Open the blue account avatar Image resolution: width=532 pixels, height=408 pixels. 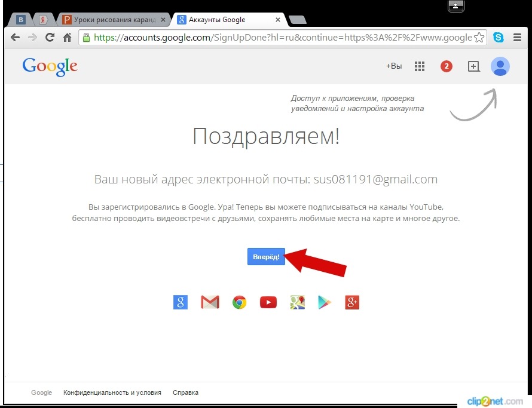[x=500, y=66]
